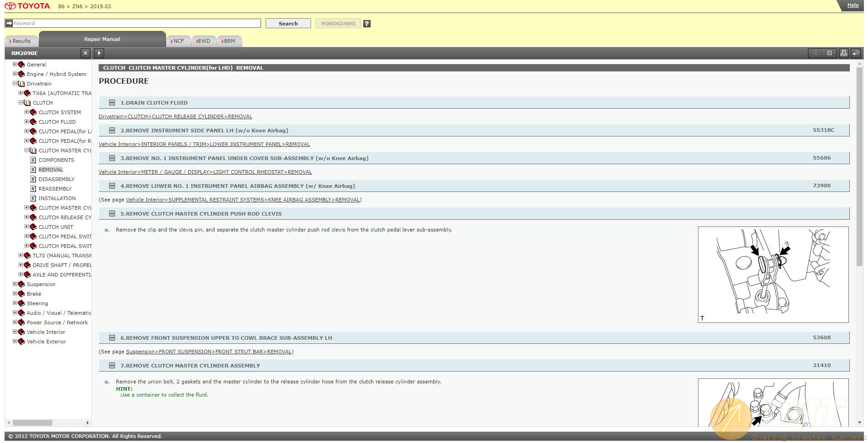Expand the Suspension tree node
Image resolution: width=868 pixels, height=443 pixels.
tap(15, 284)
